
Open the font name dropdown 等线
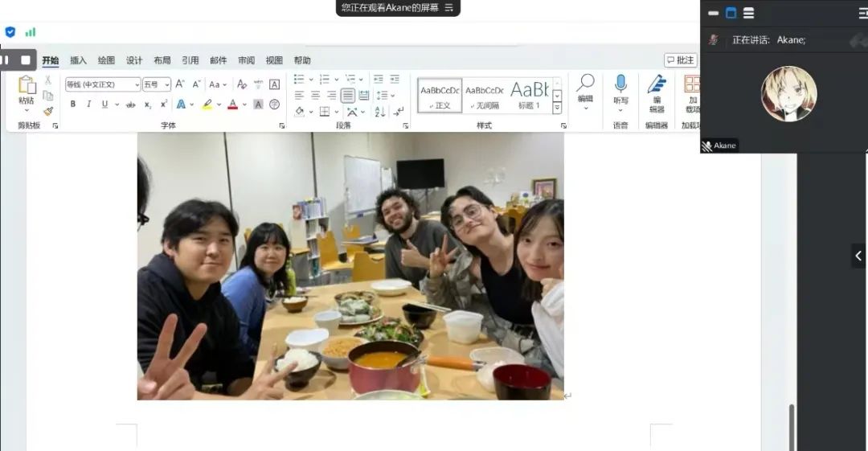pyautogui.click(x=102, y=84)
